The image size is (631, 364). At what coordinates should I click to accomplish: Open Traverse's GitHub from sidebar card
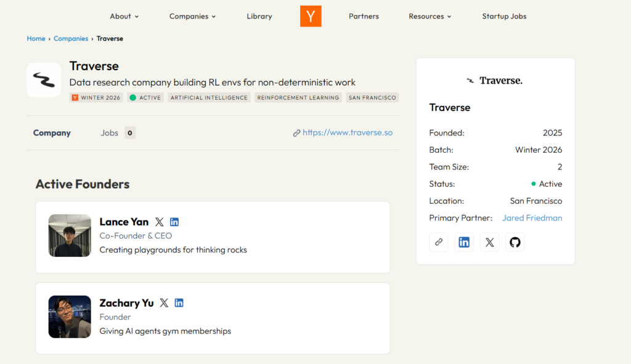pos(515,242)
